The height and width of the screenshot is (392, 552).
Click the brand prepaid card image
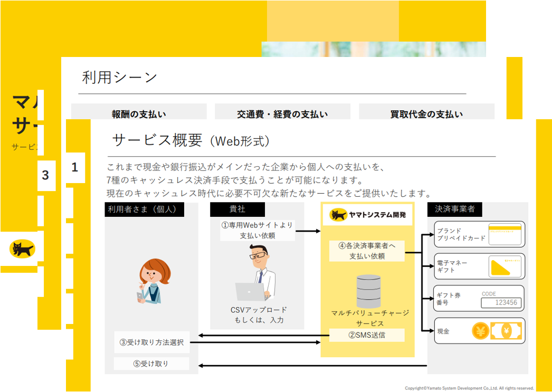point(505,234)
